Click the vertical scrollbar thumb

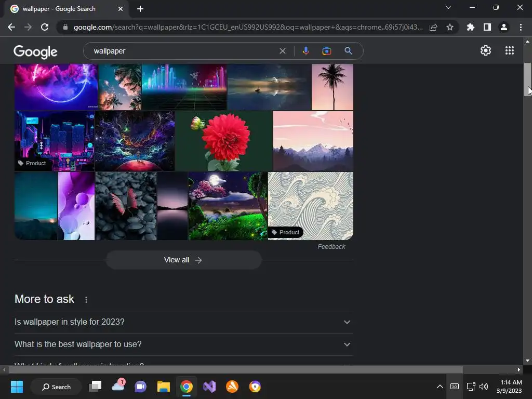(x=527, y=79)
